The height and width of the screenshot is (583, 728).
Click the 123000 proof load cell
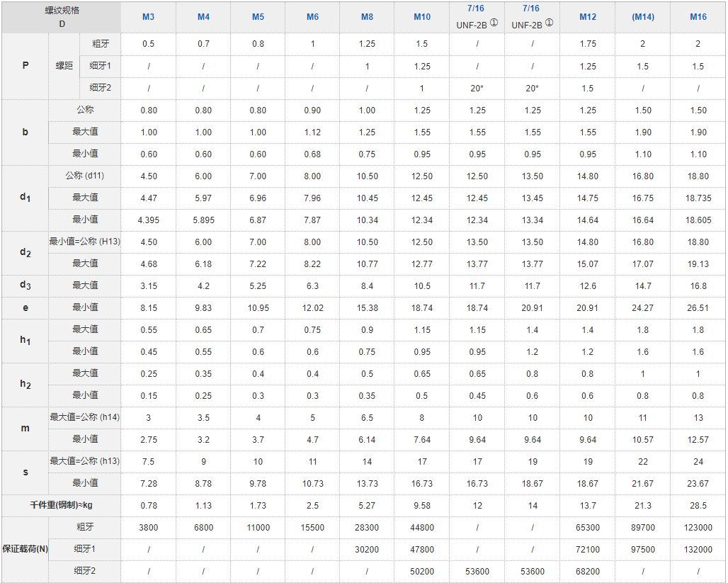click(x=698, y=528)
